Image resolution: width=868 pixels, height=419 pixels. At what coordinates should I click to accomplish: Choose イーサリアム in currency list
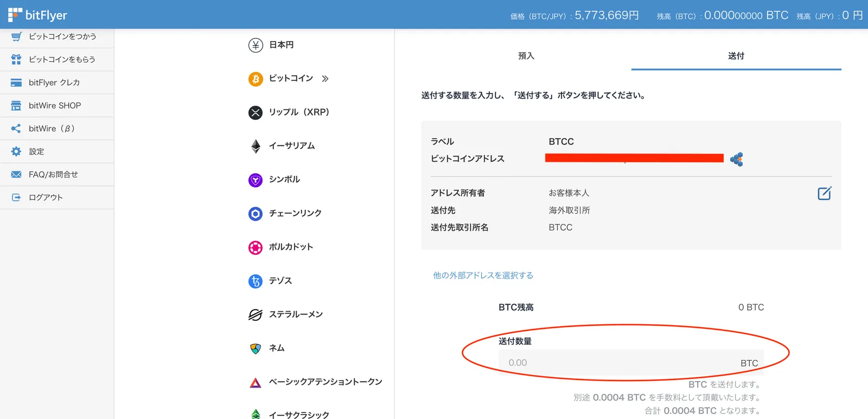point(292,146)
